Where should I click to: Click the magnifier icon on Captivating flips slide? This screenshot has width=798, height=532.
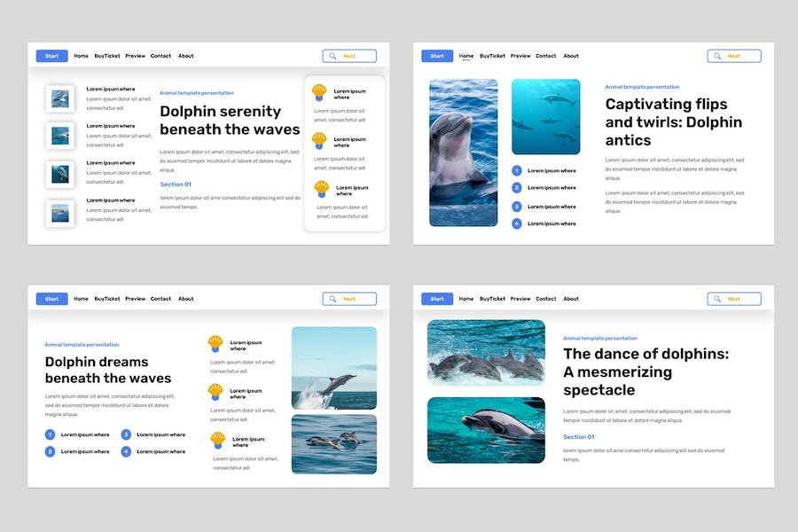point(717,56)
